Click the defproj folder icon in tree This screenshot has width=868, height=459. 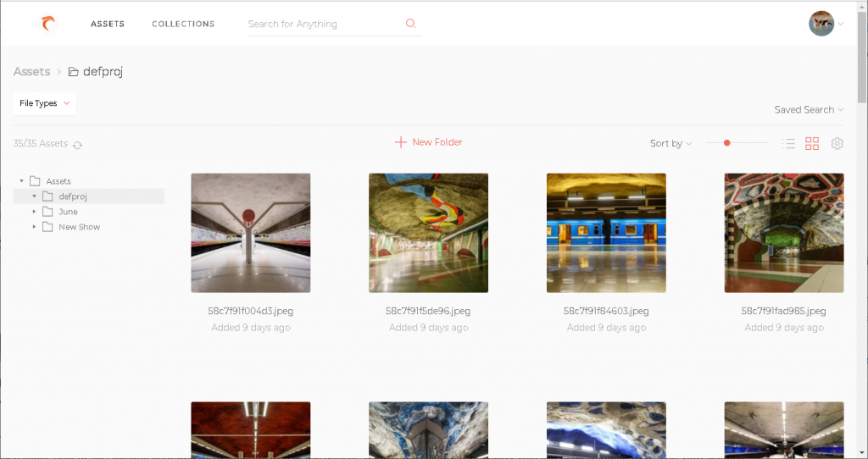click(x=47, y=196)
